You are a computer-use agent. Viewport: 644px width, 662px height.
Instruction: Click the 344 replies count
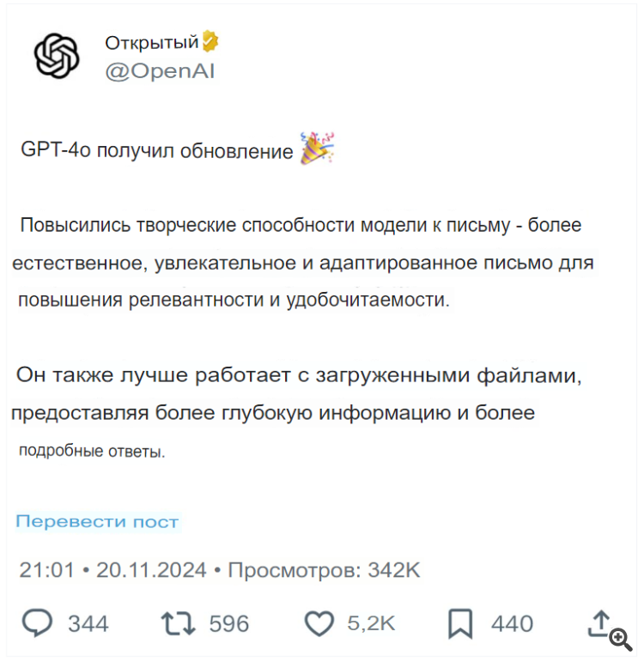88,623
